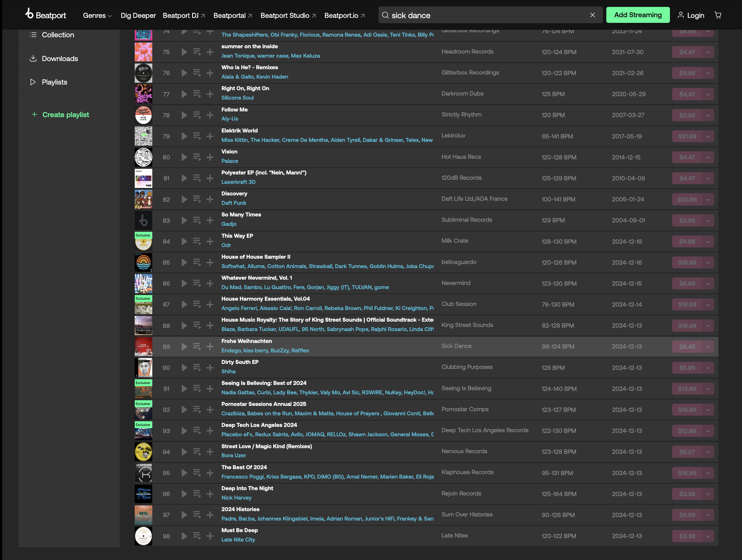Click the Add Streaming button
Image resolution: width=742 pixels, height=560 pixels.
(x=637, y=15)
